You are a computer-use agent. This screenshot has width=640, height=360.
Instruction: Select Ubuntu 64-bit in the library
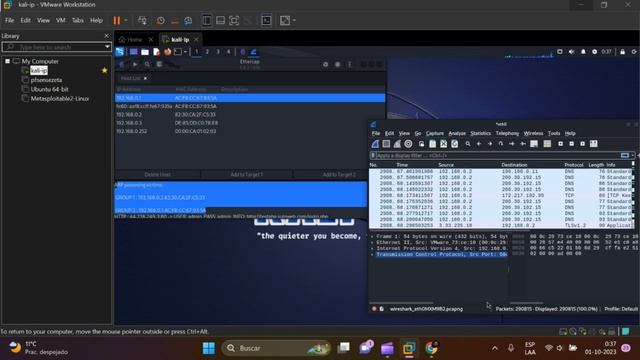click(49, 89)
